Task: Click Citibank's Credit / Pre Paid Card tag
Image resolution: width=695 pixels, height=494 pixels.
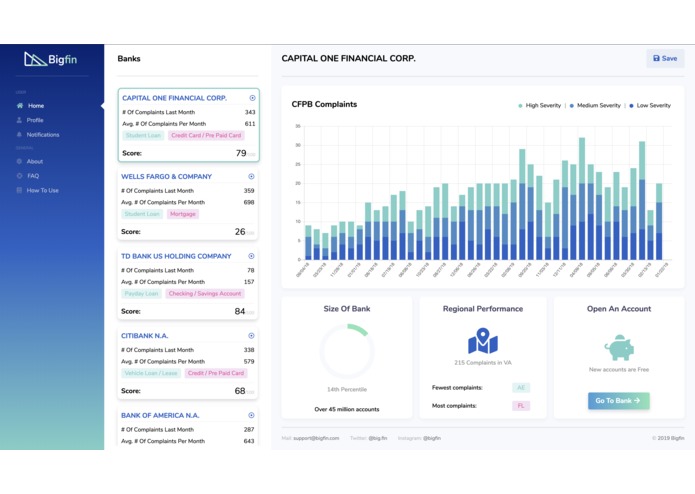Action: point(216,373)
